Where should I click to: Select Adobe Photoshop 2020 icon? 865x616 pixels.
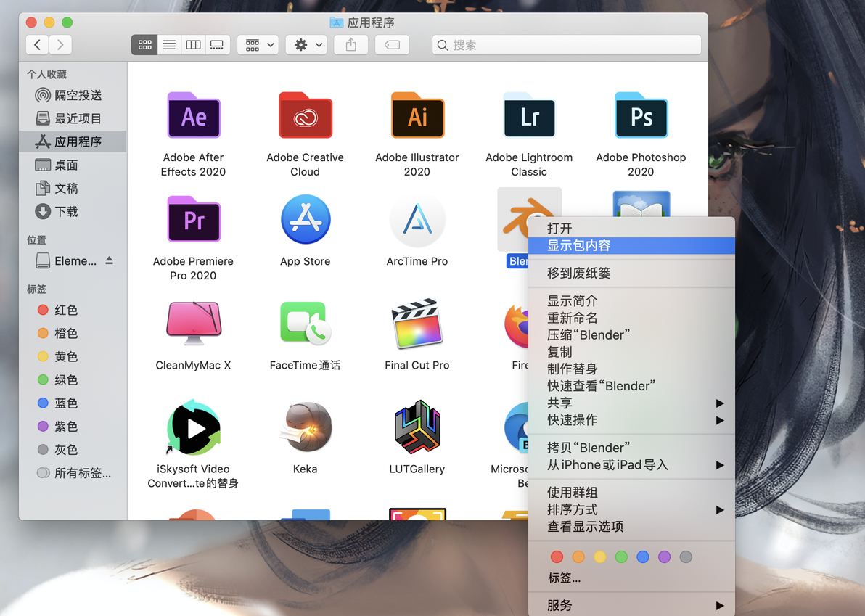pyautogui.click(x=641, y=115)
